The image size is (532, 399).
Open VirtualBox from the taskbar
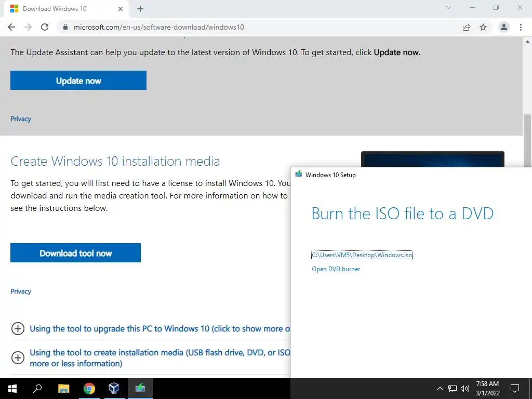click(114, 388)
